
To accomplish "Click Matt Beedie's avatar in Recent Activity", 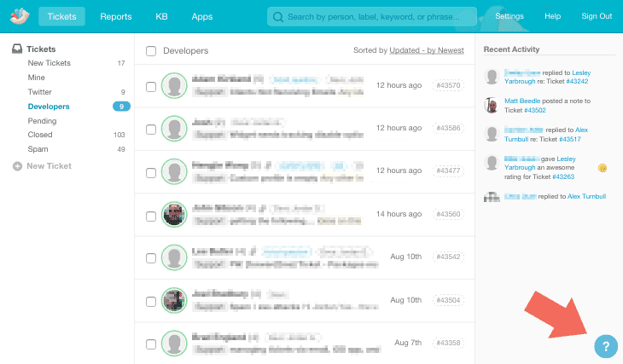I will (492, 105).
